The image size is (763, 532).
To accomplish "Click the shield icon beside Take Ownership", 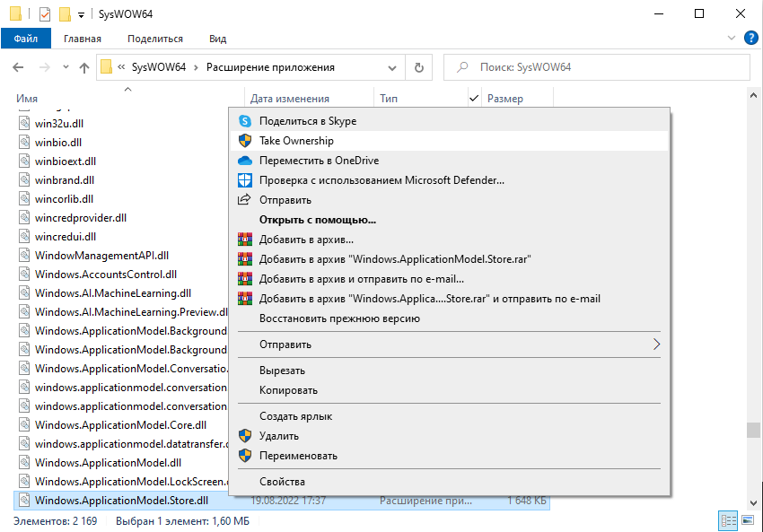I will click(x=245, y=141).
